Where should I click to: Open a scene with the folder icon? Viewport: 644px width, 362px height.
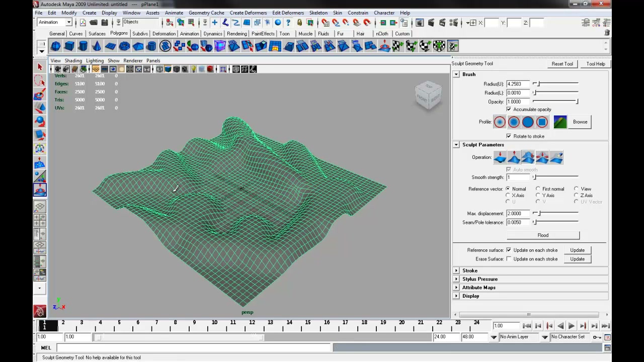94,23
